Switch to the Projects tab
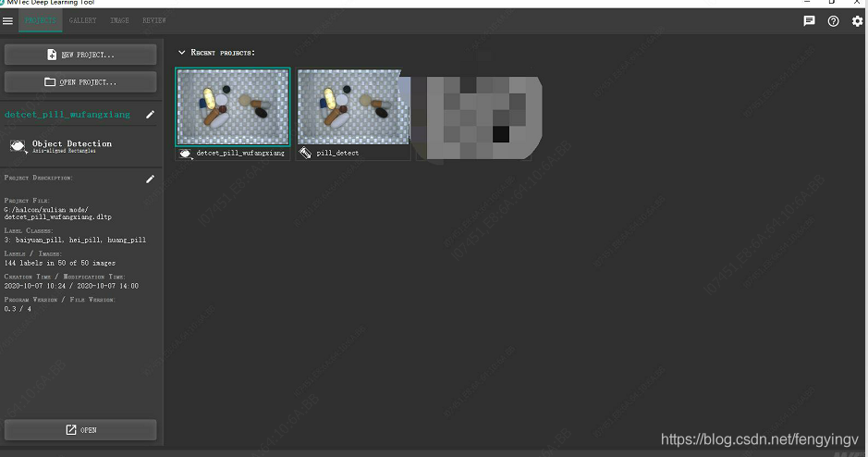 (x=40, y=20)
